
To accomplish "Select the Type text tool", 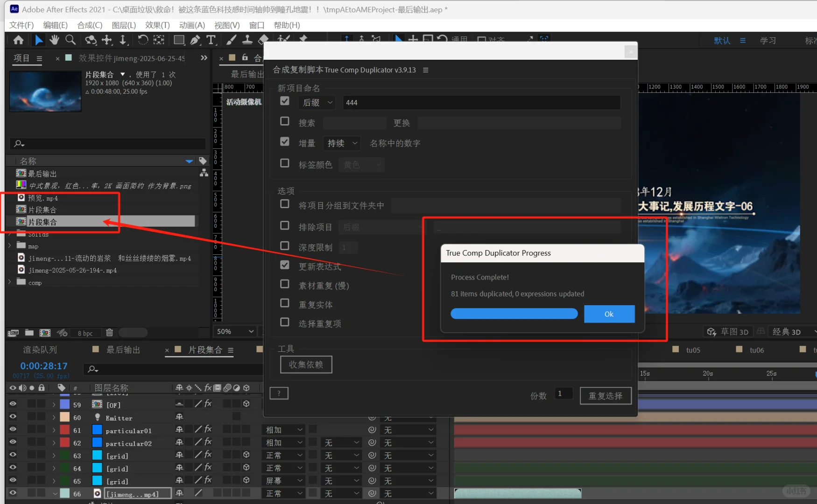I will click(x=211, y=40).
